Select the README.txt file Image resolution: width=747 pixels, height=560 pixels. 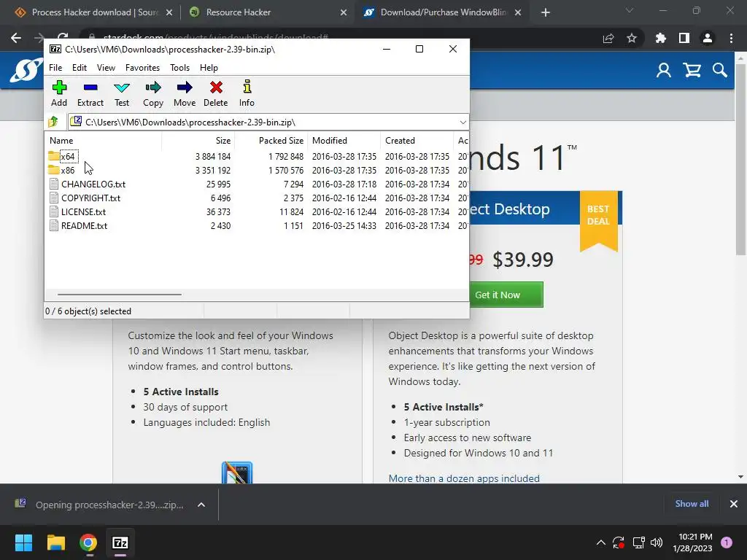point(79,225)
